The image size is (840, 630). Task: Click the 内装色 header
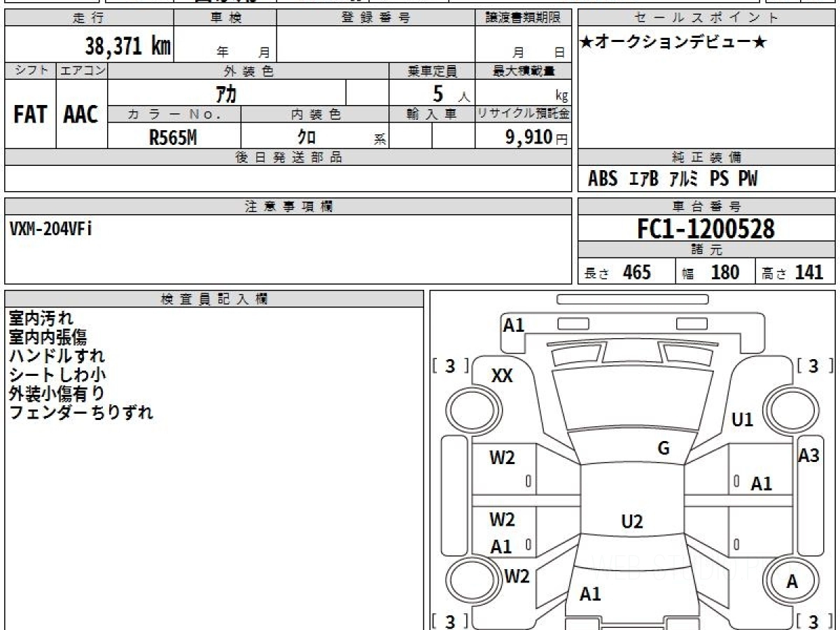click(315, 114)
